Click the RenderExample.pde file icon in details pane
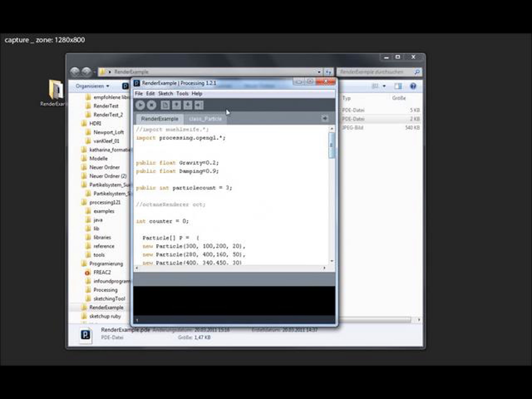 point(86,335)
